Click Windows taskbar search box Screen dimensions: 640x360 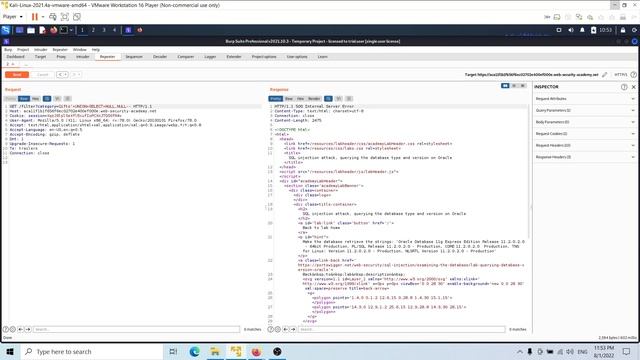coord(91,351)
